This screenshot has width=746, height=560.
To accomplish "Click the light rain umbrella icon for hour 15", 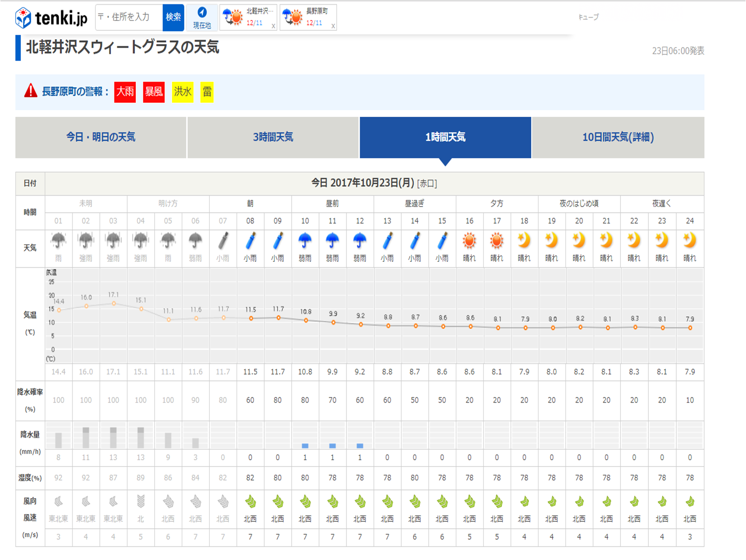I will tap(442, 241).
